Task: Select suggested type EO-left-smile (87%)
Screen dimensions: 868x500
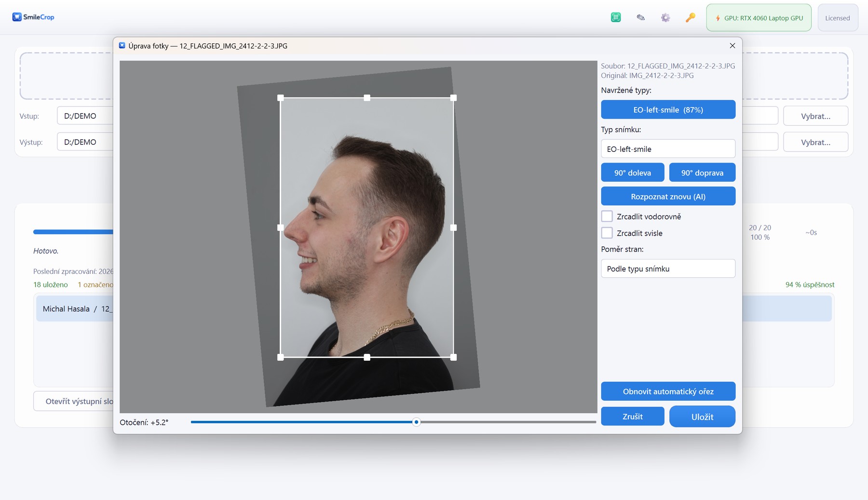Action: pyautogui.click(x=668, y=109)
